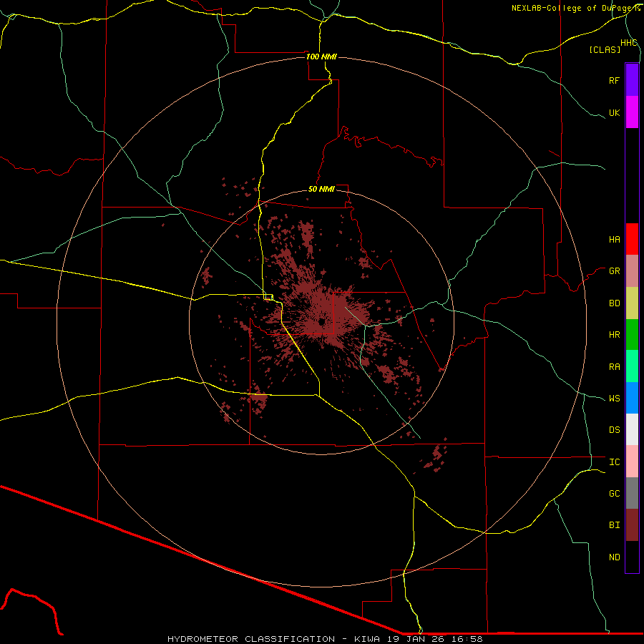
Task: Click the 100 NMI range ring label
Action: [x=321, y=57]
